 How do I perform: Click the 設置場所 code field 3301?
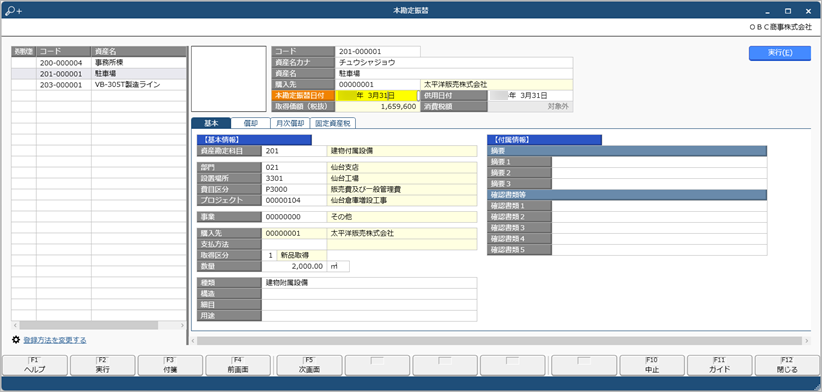tap(294, 178)
